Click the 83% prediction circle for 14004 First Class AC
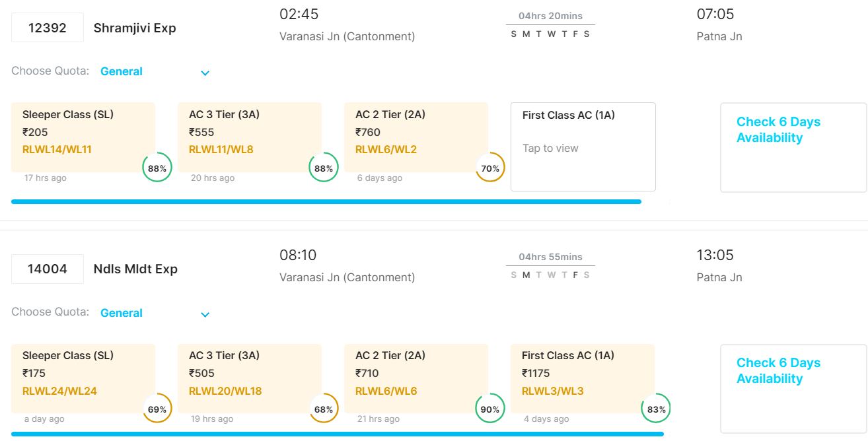 (x=656, y=409)
